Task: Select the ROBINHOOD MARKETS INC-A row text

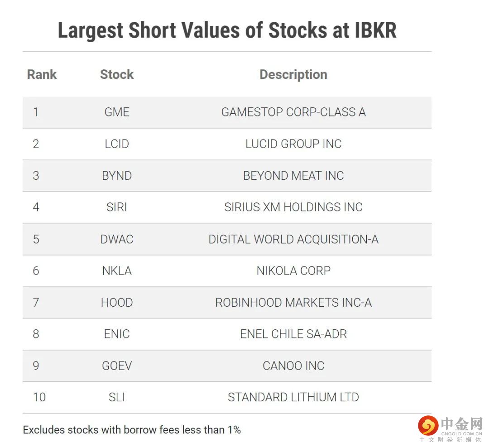Action: pos(293,303)
